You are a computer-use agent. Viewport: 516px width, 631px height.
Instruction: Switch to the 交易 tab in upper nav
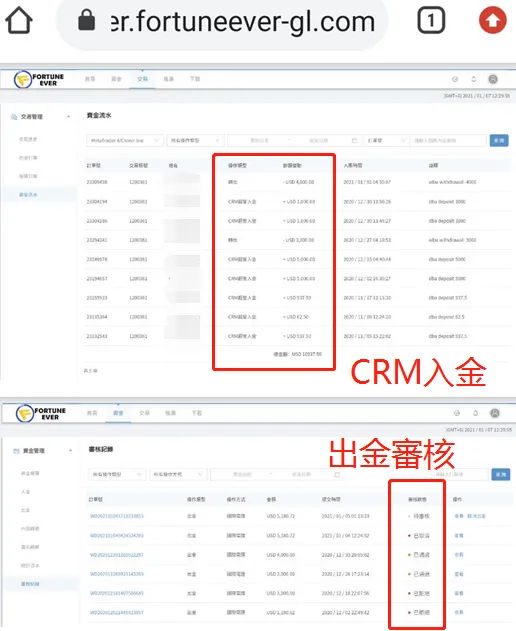click(x=142, y=79)
